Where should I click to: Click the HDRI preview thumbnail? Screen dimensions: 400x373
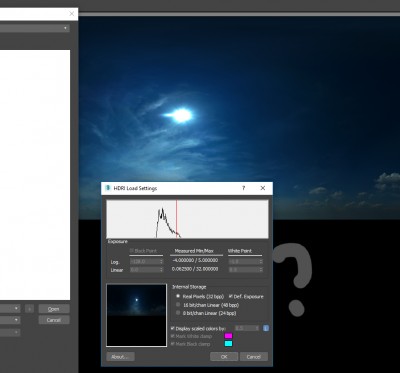tap(136, 315)
